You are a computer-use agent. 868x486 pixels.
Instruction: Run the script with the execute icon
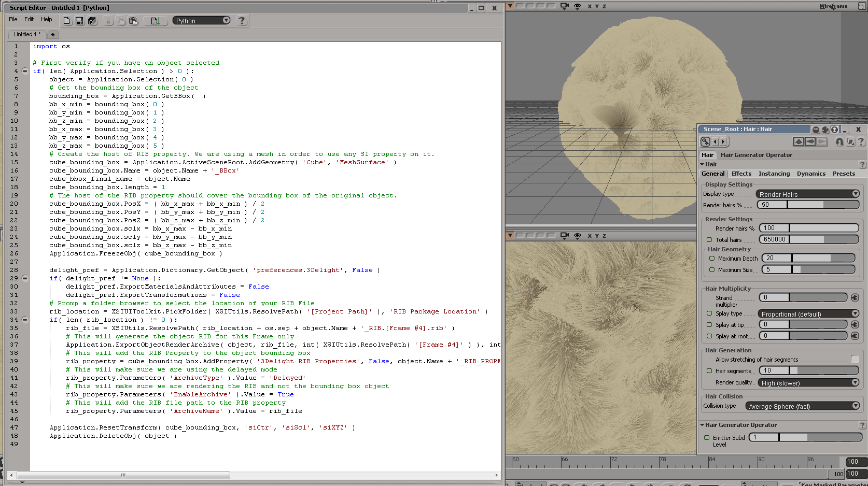point(155,21)
